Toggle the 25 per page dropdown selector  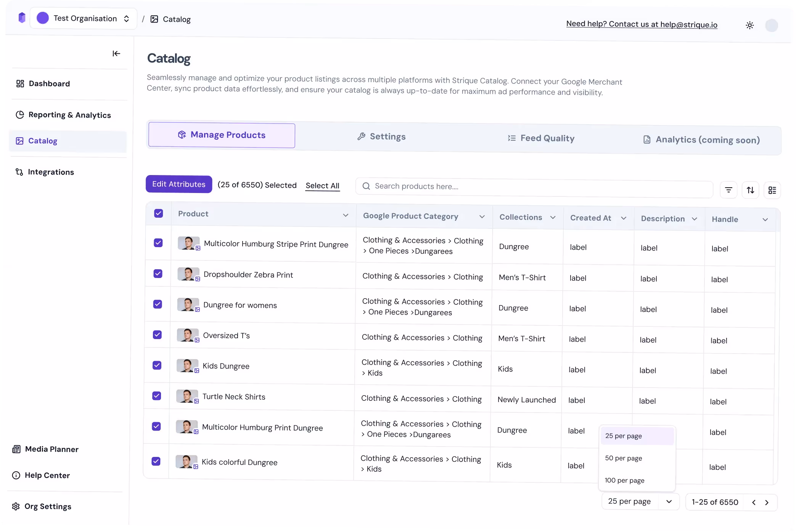pos(640,501)
